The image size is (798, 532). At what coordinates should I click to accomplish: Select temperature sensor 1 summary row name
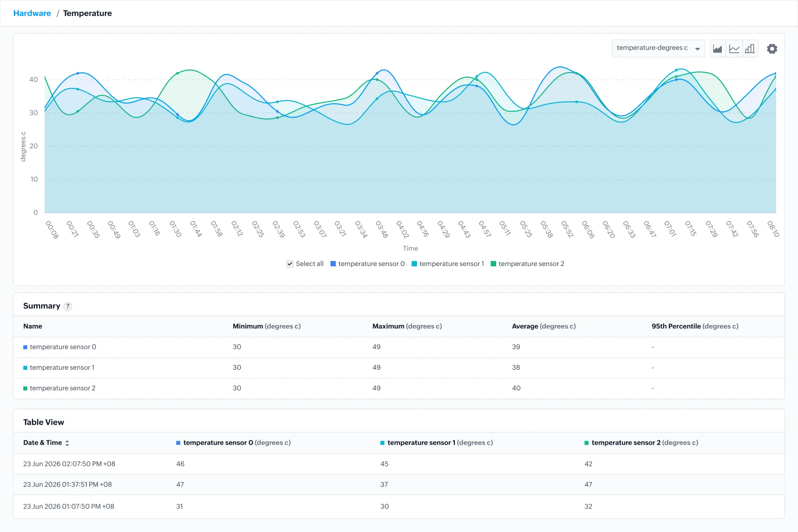point(62,368)
